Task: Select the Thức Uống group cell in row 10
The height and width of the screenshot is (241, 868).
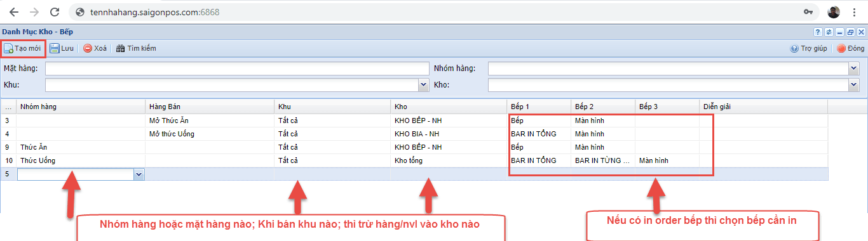Action: [x=81, y=160]
